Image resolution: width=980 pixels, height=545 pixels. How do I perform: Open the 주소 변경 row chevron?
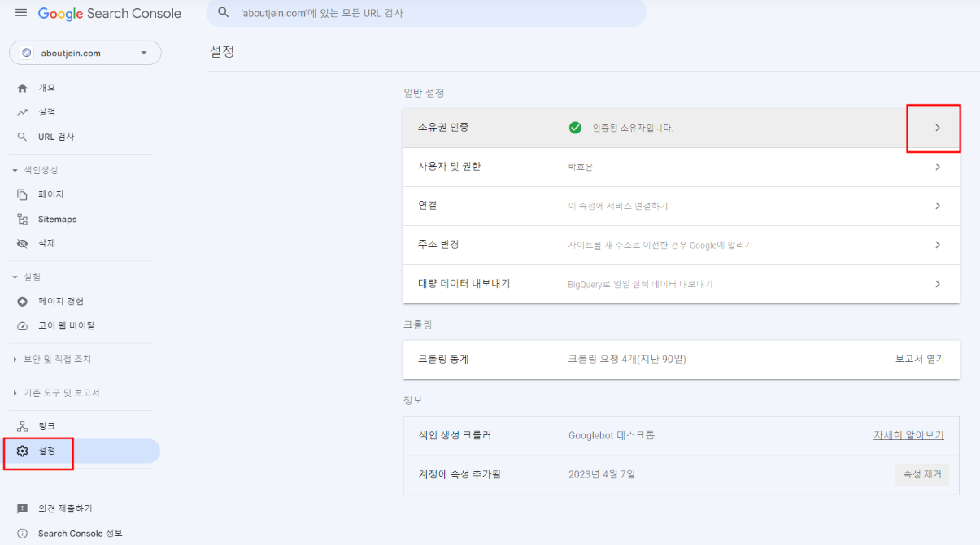click(x=937, y=245)
